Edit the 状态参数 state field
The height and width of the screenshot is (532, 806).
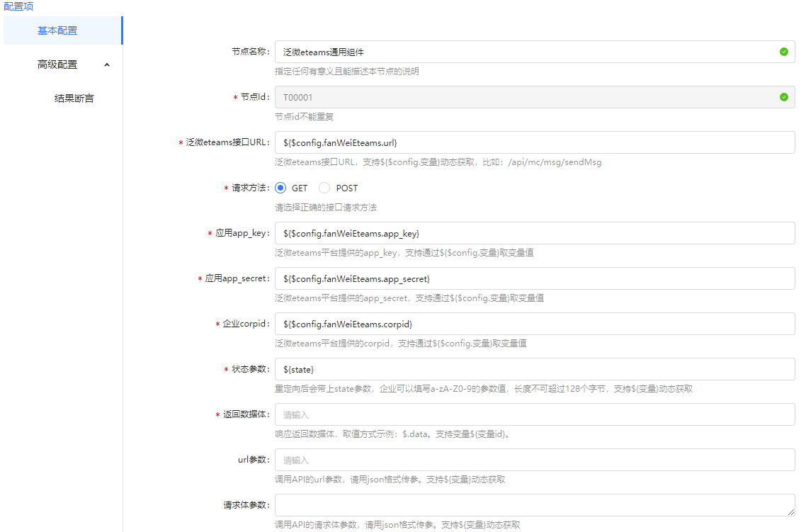click(x=534, y=369)
